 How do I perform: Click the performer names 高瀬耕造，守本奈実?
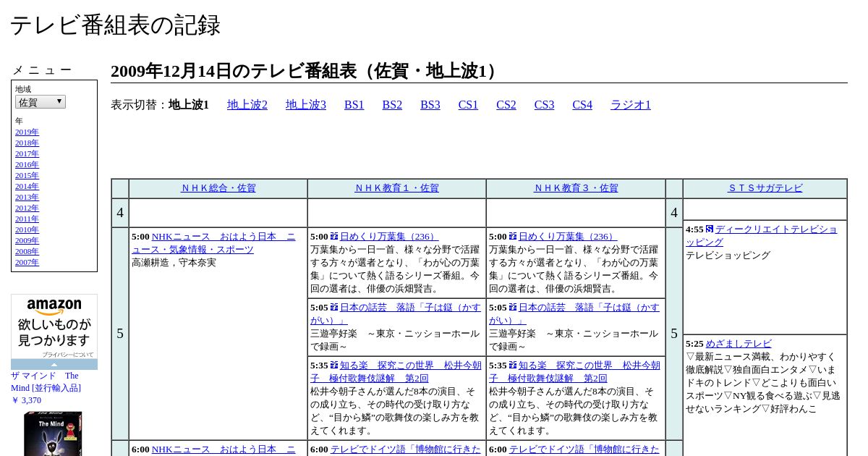(x=174, y=263)
